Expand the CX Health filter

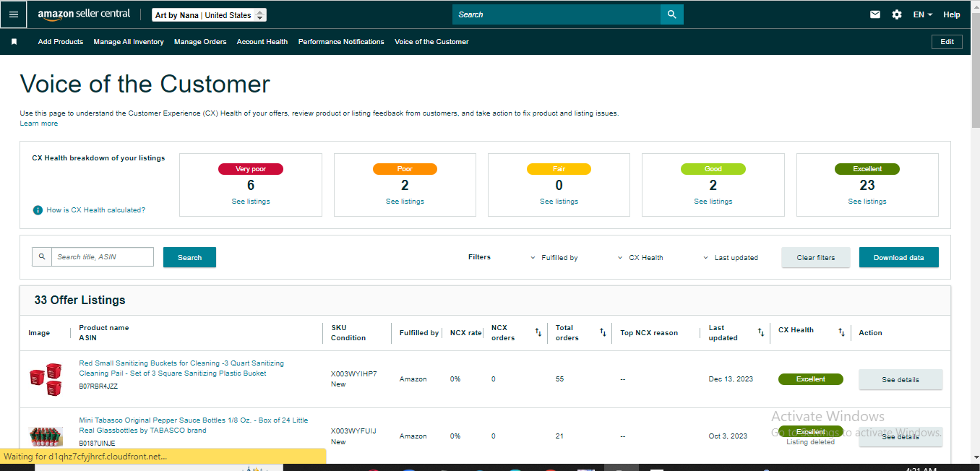[641, 258]
